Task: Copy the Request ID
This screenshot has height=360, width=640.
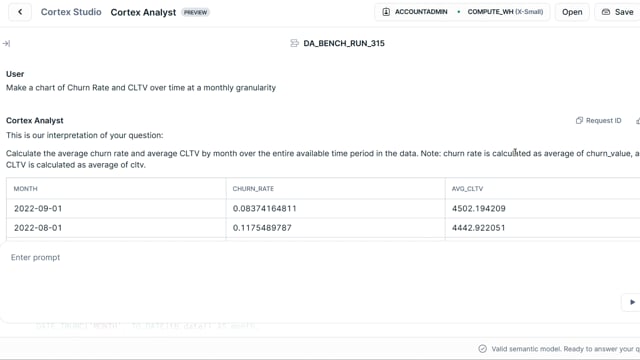Action: pos(598,120)
